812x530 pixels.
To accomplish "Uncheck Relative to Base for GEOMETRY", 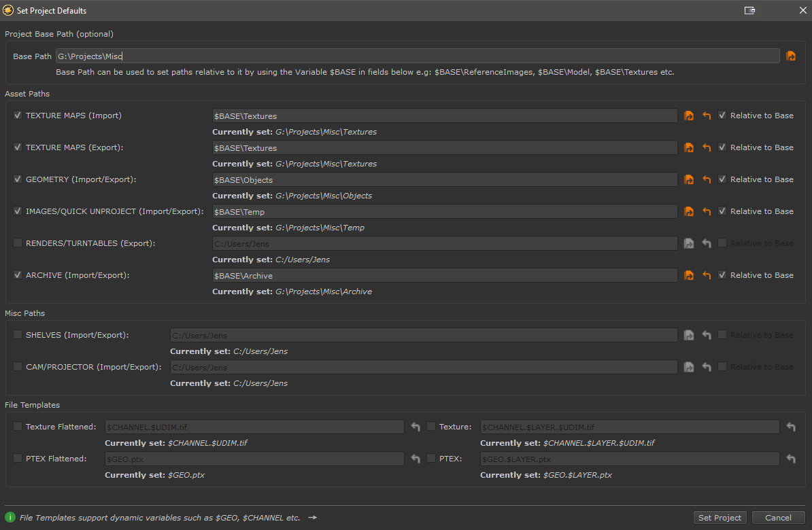I will (722, 179).
